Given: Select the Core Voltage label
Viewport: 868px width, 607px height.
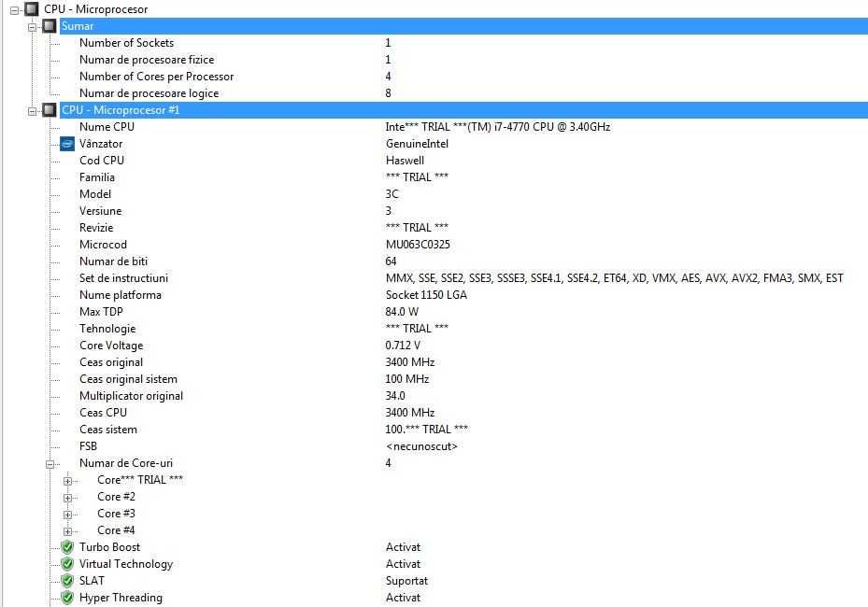Looking at the screenshot, I should click(x=111, y=346).
